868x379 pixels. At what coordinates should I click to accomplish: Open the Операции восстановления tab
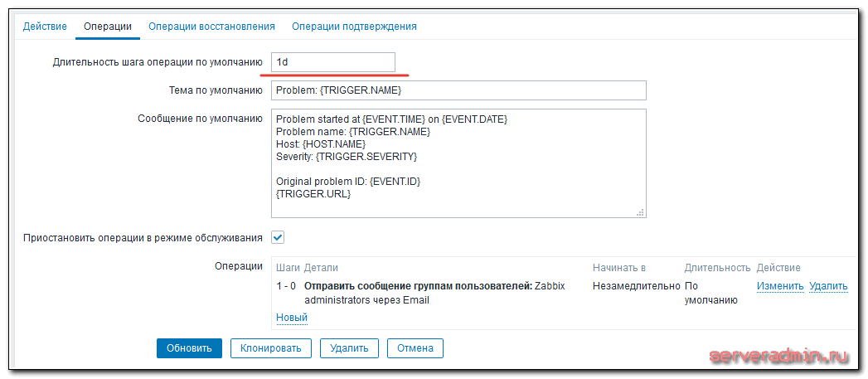coord(211,27)
